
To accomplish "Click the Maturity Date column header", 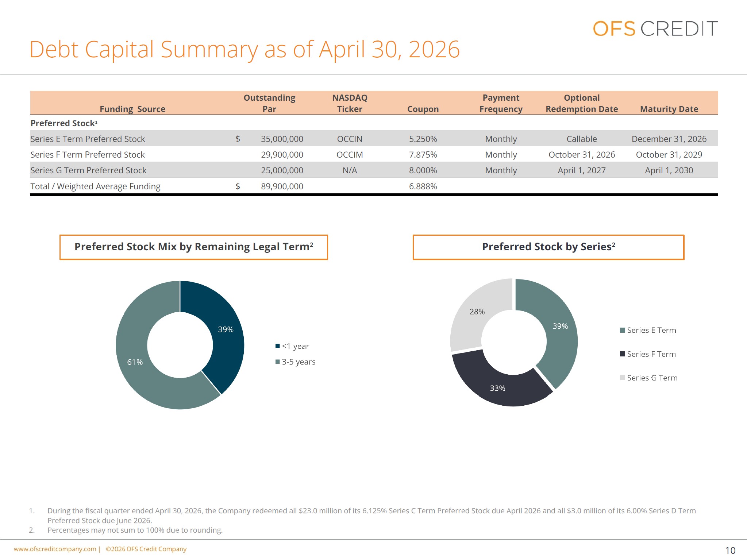I will point(669,109).
